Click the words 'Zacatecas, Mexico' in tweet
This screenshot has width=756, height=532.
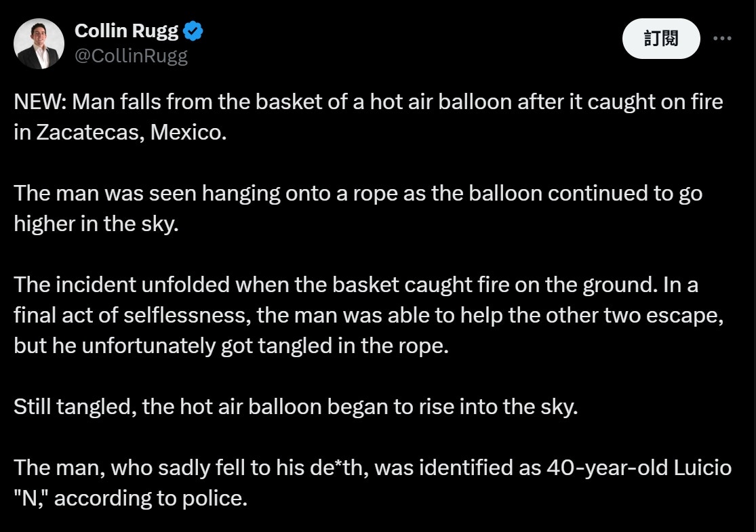click(x=131, y=133)
